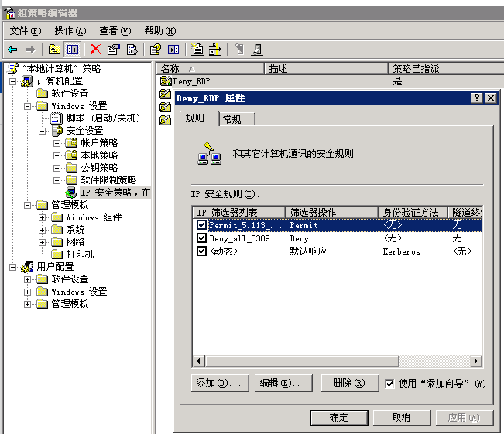Click the Computer Configuration icon
This screenshot has width=504, height=434.
coord(27,81)
